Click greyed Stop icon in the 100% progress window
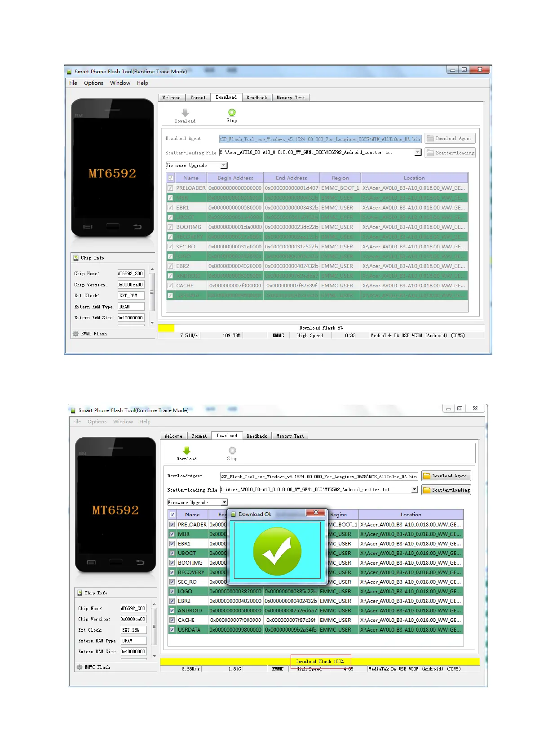The height and width of the screenshot is (756, 535). pyautogui.click(x=232, y=450)
